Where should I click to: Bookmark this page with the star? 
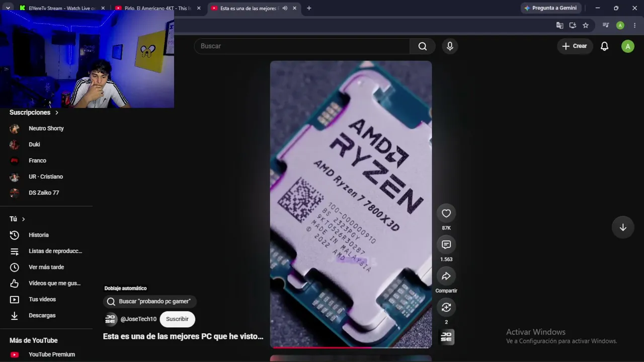click(x=586, y=25)
